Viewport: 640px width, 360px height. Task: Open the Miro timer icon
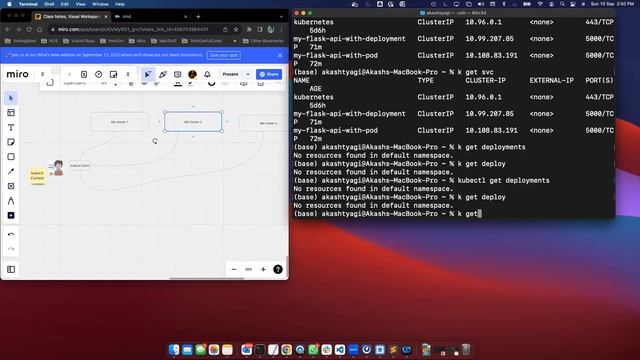coord(98,74)
